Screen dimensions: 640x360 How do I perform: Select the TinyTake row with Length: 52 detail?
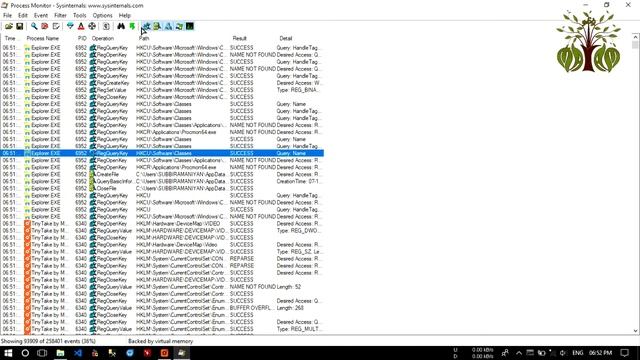pos(162,287)
